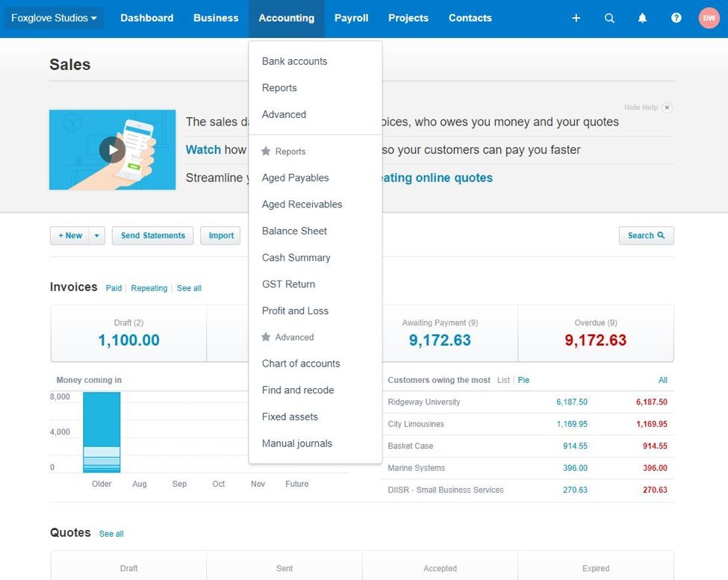
Task: Switch customers owing view to Pie
Action: coord(523,380)
